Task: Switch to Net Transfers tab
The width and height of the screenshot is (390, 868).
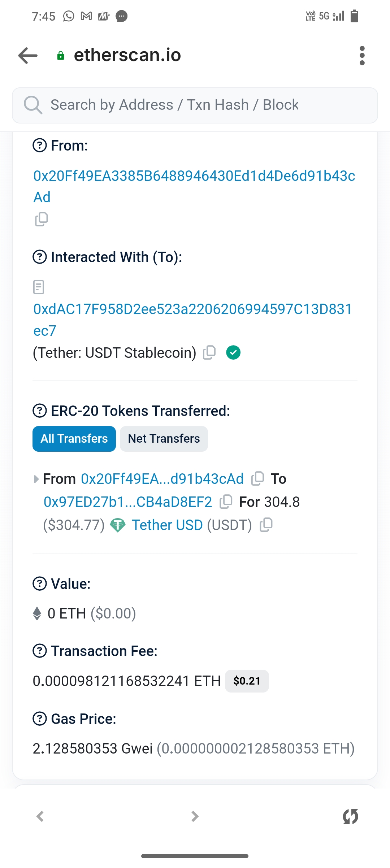Action: point(164,439)
